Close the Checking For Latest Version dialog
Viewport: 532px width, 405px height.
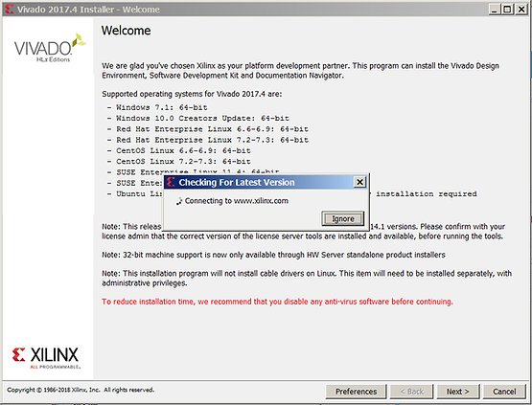pos(359,182)
